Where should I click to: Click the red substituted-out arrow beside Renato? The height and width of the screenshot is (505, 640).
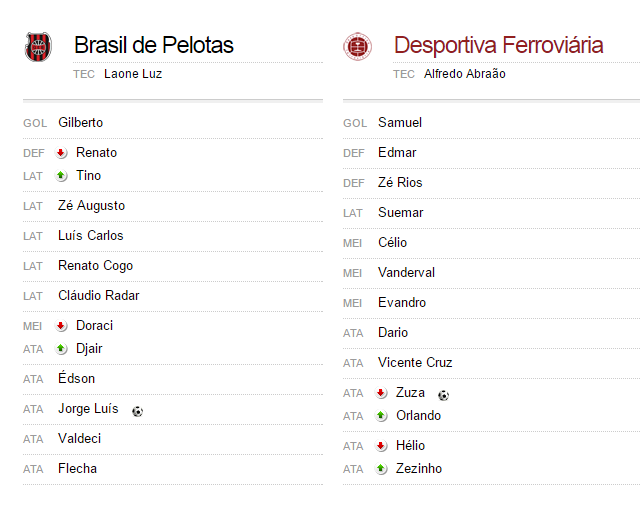[61, 153]
